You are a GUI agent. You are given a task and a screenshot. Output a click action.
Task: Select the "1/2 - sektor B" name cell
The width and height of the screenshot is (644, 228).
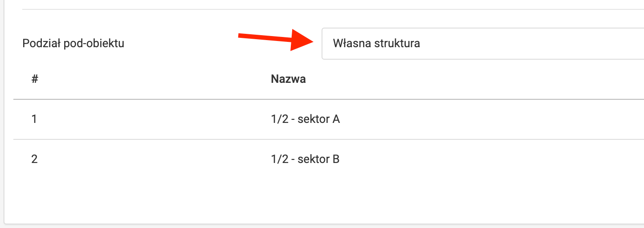tap(305, 159)
